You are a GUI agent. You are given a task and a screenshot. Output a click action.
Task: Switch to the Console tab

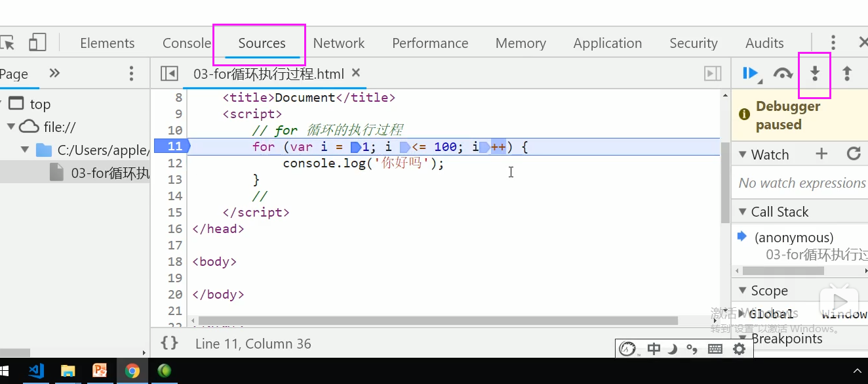[x=187, y=43]
